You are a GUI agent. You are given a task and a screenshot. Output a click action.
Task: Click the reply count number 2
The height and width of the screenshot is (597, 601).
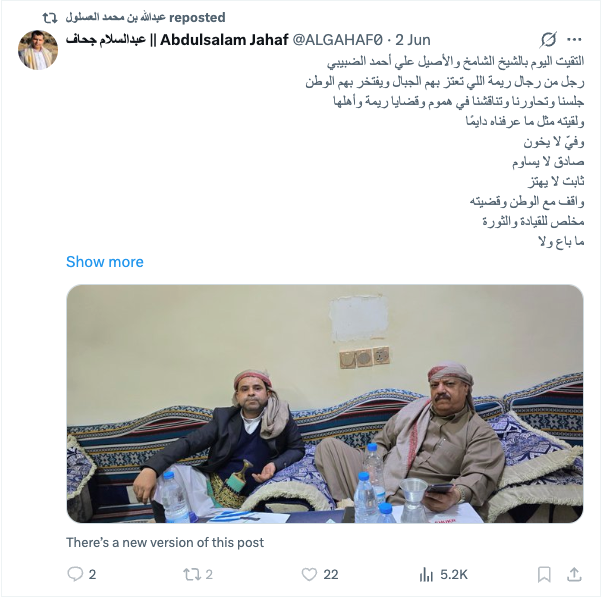(92, 574)
